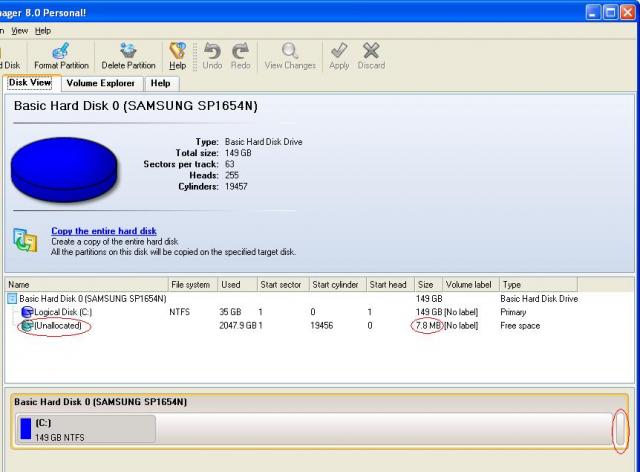Image resolution: width=640 pixels, height=472 pixels.
Task: Click the View Changes magnifier icon
Action: click(289, 51)
